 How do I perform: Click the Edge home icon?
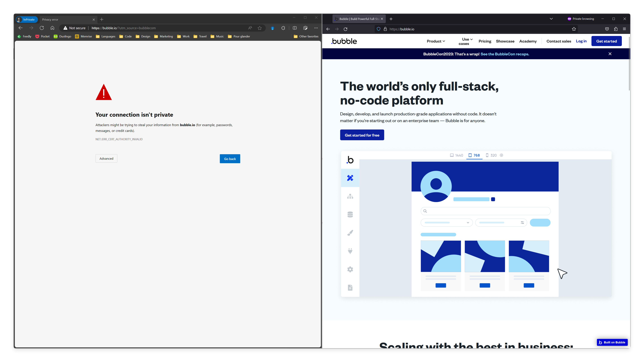point(52,28)
